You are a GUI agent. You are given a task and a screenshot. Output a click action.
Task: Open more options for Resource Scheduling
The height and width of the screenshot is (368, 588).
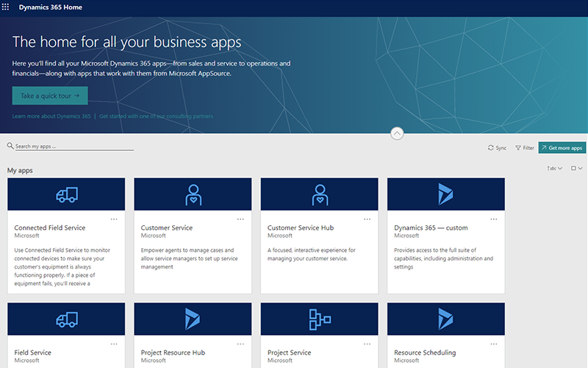point(493,344)
